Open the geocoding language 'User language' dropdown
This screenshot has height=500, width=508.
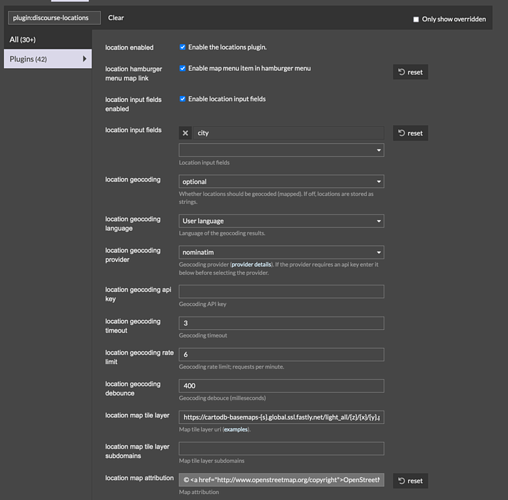281,221
